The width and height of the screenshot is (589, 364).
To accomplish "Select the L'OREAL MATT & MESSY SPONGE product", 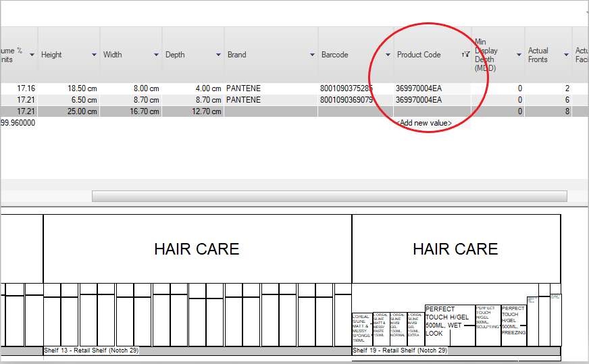I will [x=362, y=329].
